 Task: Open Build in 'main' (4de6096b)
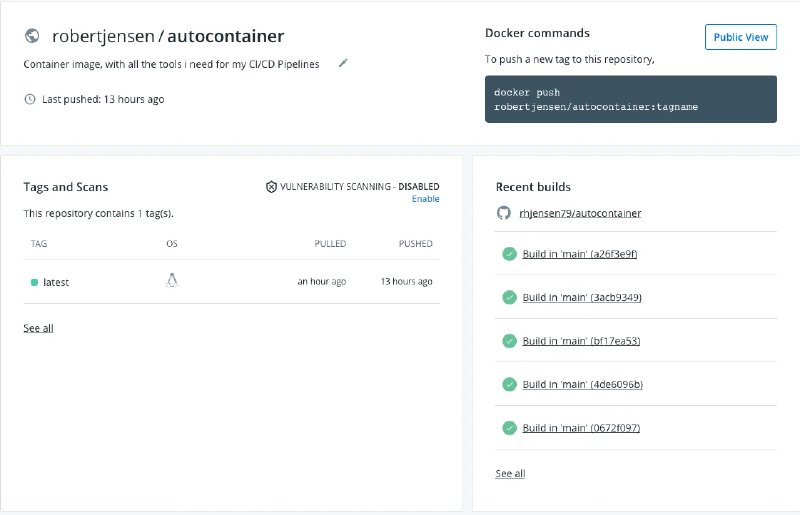pos(583,384)
